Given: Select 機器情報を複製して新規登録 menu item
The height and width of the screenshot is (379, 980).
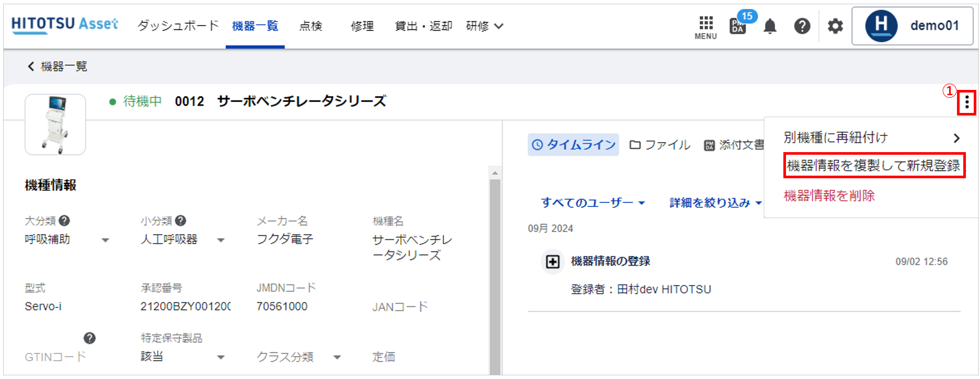Looking at the screenshot, I should pyautogui.click(x=874, y=166).
